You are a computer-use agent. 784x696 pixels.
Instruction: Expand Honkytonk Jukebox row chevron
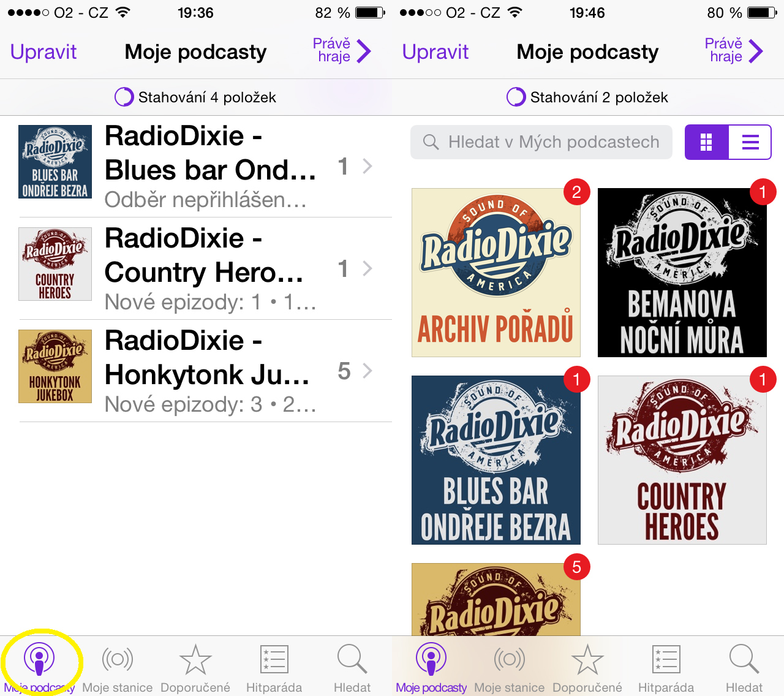pyautogui.click(x=367, y=371)
